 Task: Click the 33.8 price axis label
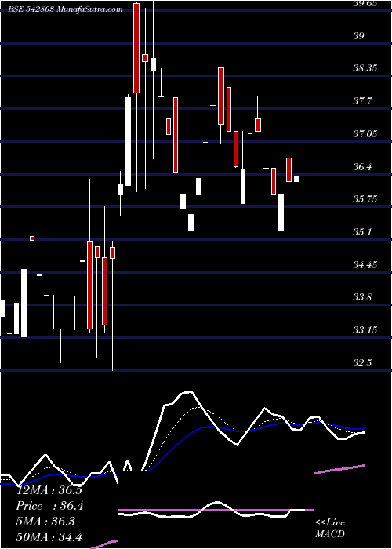coord(362,297)
